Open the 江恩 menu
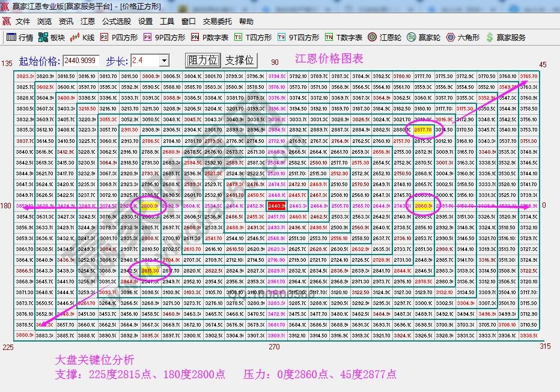The height and width of the screenshot is (392, 560). [x=87, y=21]
